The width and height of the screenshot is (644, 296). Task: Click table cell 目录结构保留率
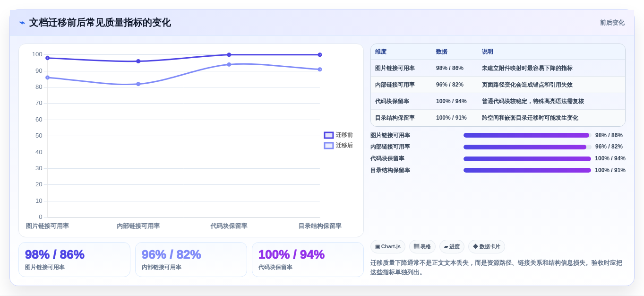click(x=395, y=118)
